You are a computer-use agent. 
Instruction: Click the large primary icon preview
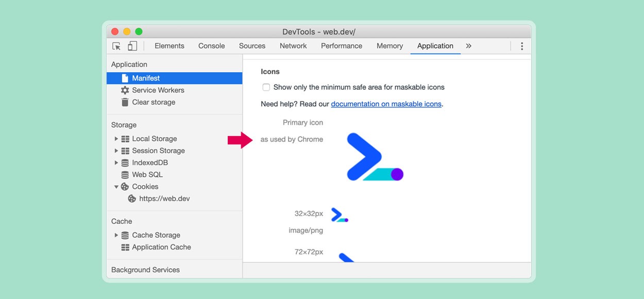tap(375, 157)
